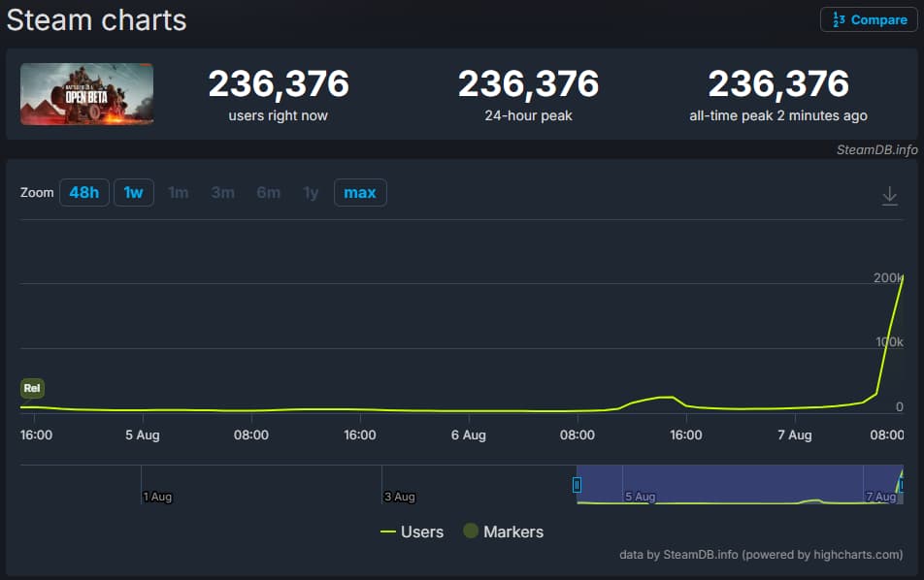Grab the left navigator range handle
The image size is (924, 580).
(x=577, y=485)
